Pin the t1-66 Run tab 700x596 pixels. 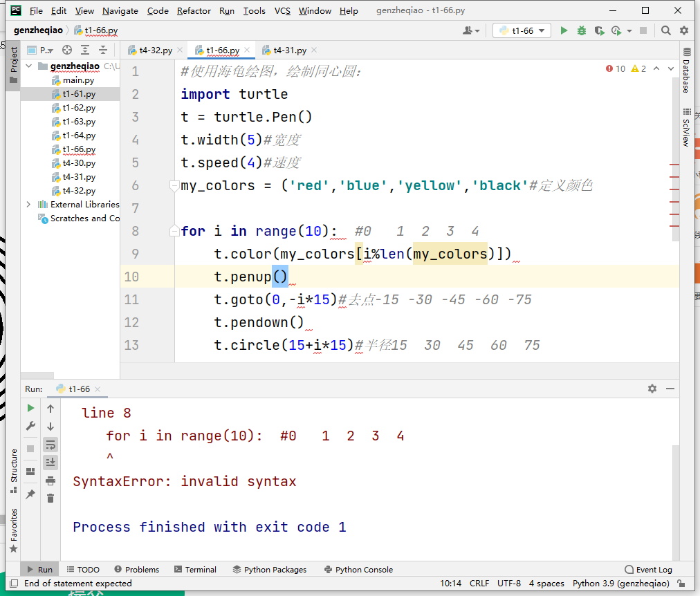point(30,494)
